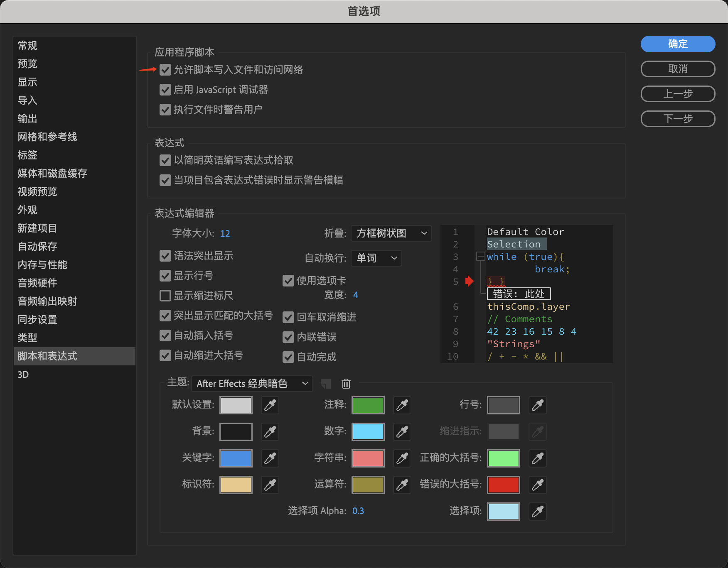Delete the current theme using trash icon
This screenshot has height=568, width=728.
pyautogui.click(x=346, y=384)
